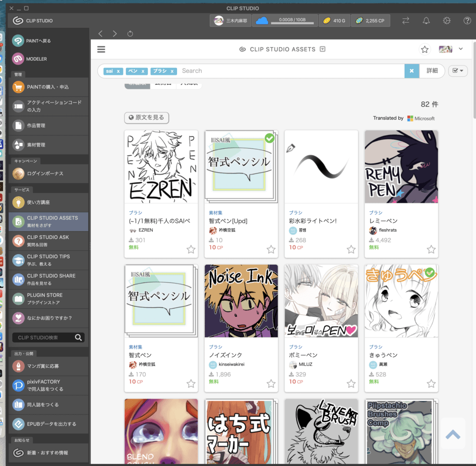Open the LINEART BRUSH thumbnail
Image resolution: width=476 pixels, height=466 pixels.
click(321, 431)
